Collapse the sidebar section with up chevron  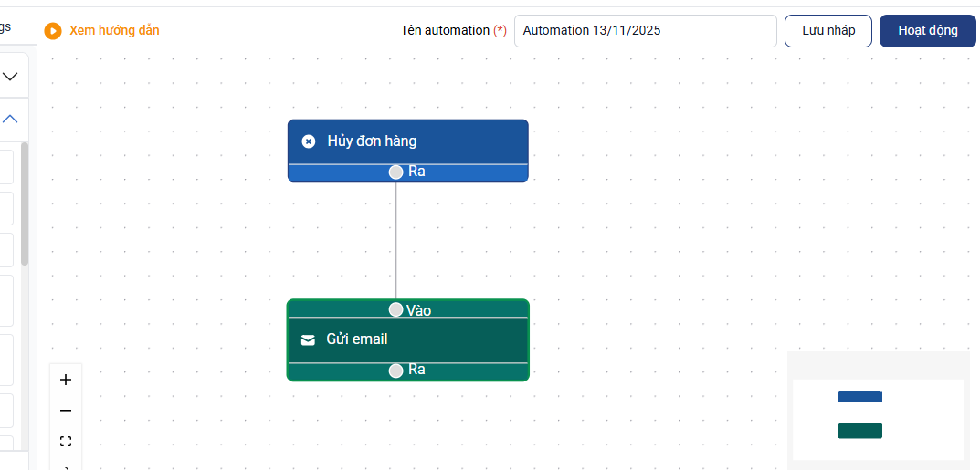[x=10, y=119]
